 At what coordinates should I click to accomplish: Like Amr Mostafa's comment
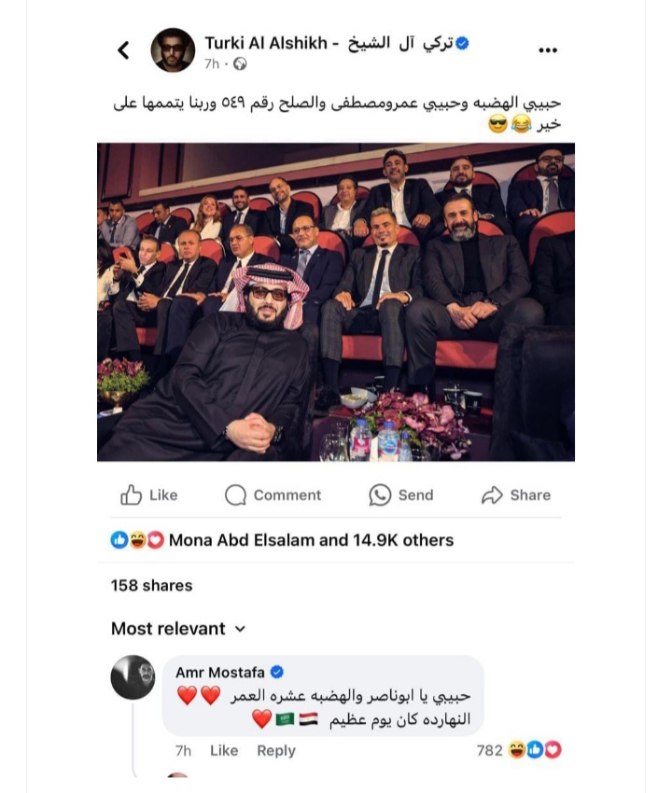tap(224, 750)
